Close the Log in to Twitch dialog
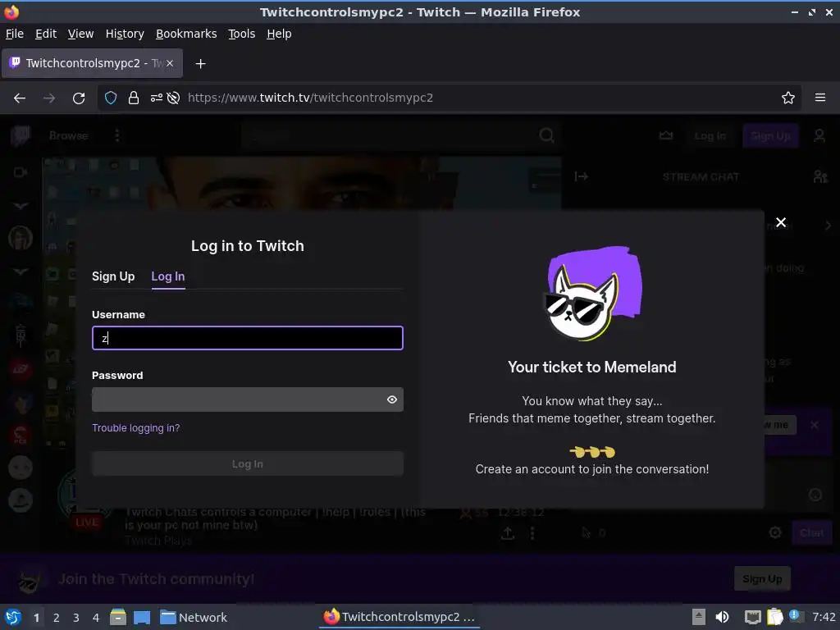 click(781, 222)
